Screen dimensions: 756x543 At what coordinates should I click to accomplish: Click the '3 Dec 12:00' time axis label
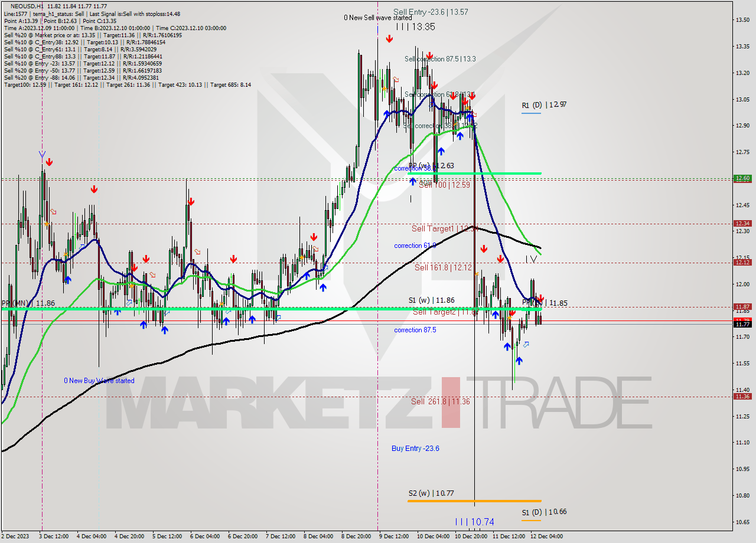[x=54, y=537]
